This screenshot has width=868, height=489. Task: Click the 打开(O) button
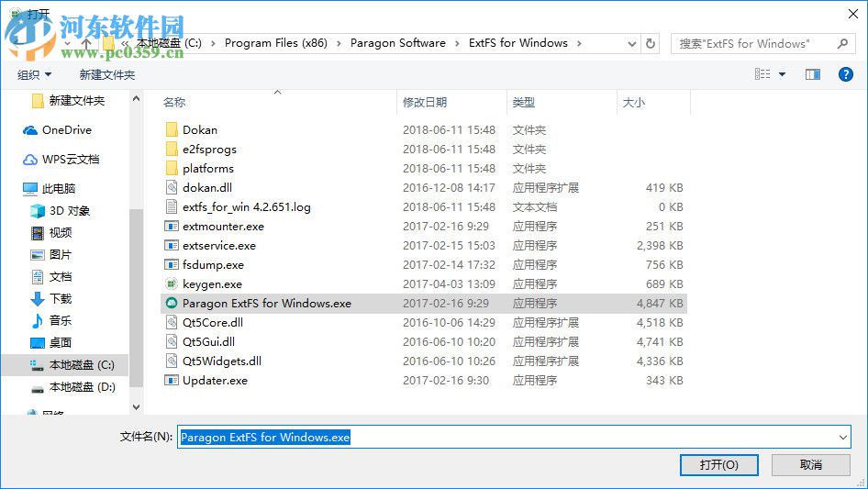click(x=719, y=464)
